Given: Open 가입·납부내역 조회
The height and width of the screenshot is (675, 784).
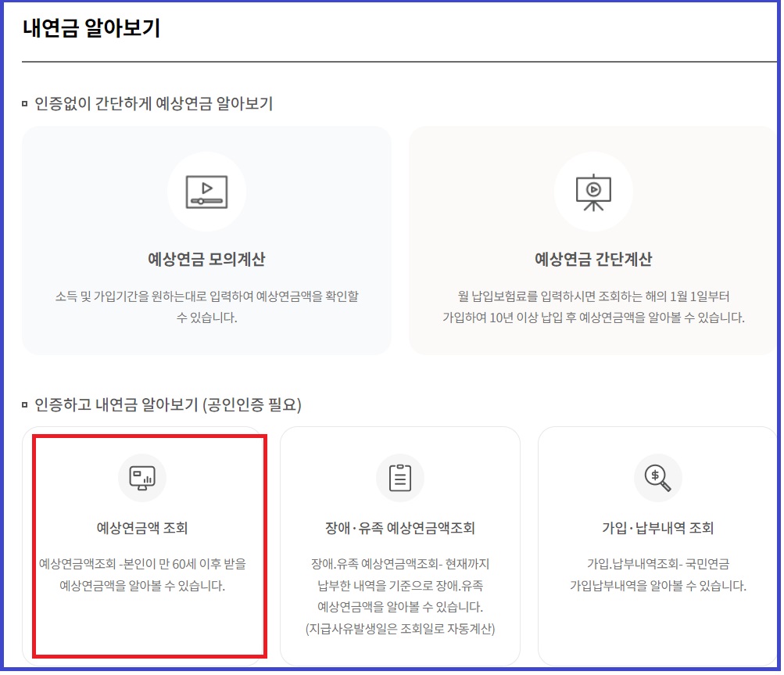Looking at the screenshot, I should [657, 526].
